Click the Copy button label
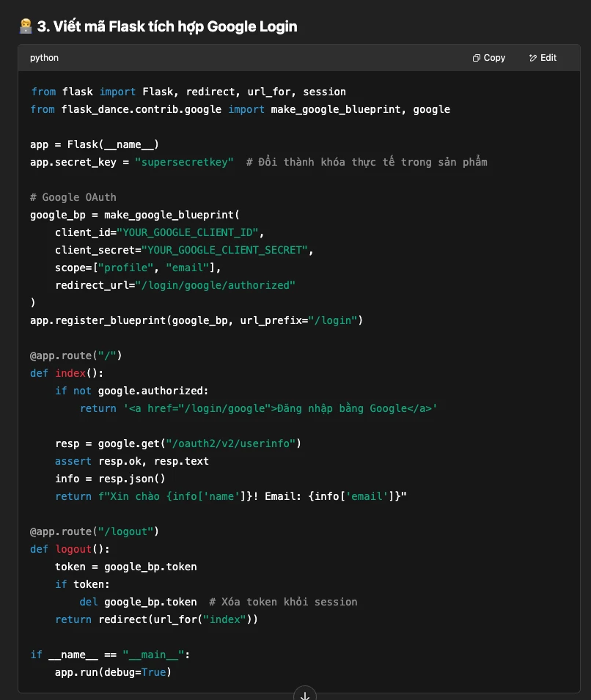The height and width of the screenshot is (700, 591). pyautogui.click(x=494, y=58)
